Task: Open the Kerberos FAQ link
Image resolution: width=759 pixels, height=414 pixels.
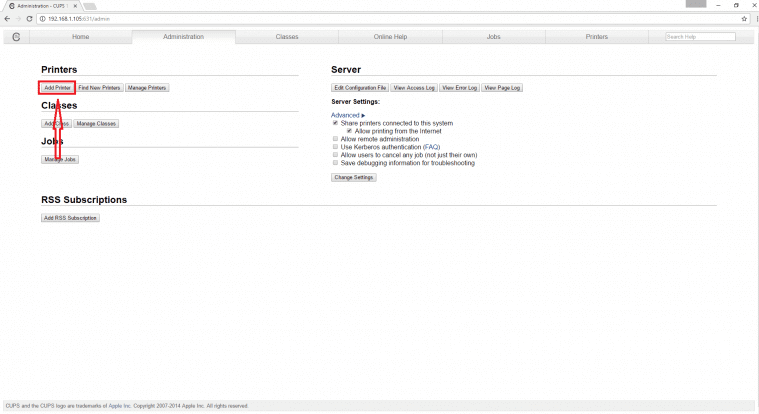Action: (x=431, y=147)
